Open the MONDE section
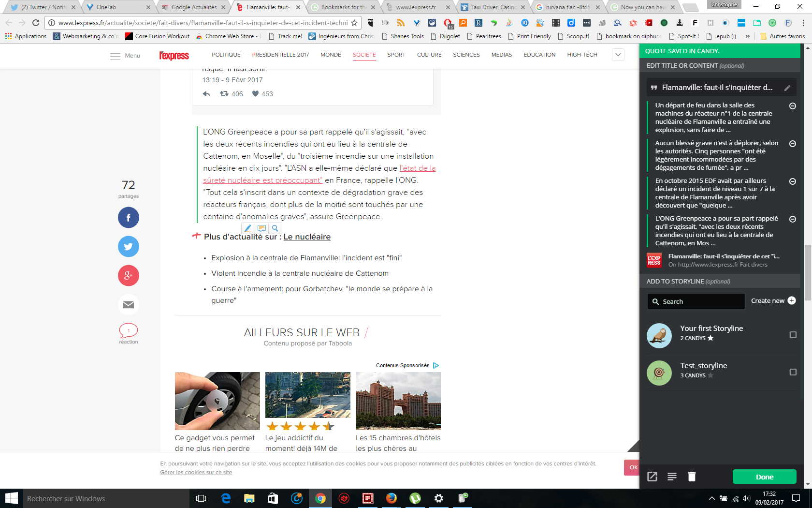 pos(331,55)
